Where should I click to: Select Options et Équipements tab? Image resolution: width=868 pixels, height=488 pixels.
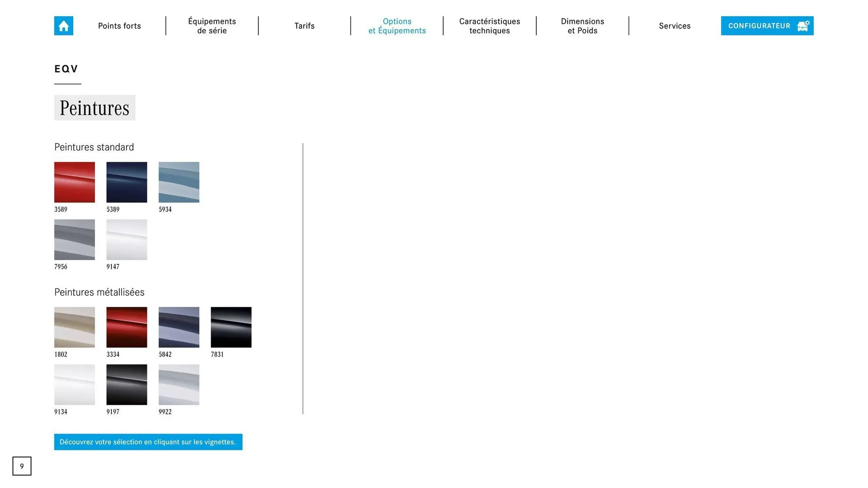[x=397, y=26]
